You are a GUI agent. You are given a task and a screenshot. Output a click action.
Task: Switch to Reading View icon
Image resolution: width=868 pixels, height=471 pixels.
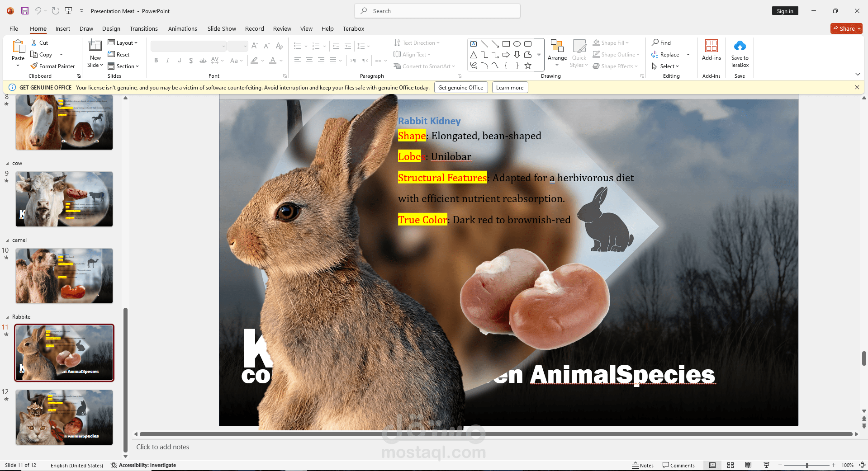(749, 465)
